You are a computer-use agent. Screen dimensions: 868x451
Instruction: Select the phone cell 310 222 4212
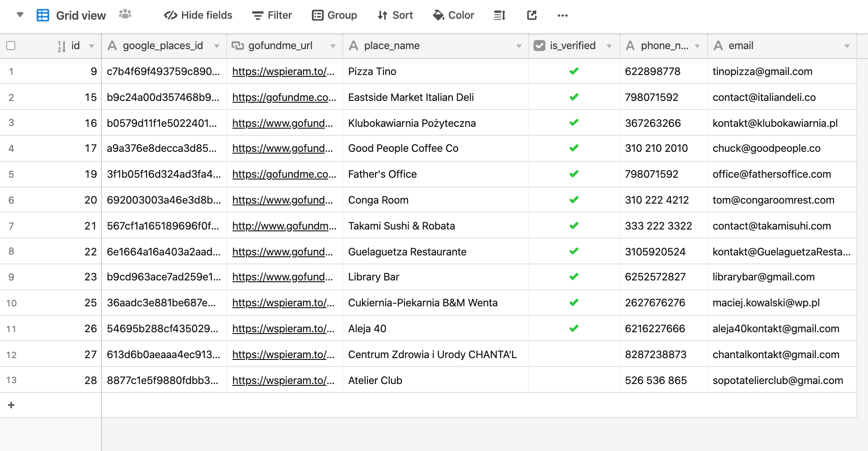click(664, 200)
